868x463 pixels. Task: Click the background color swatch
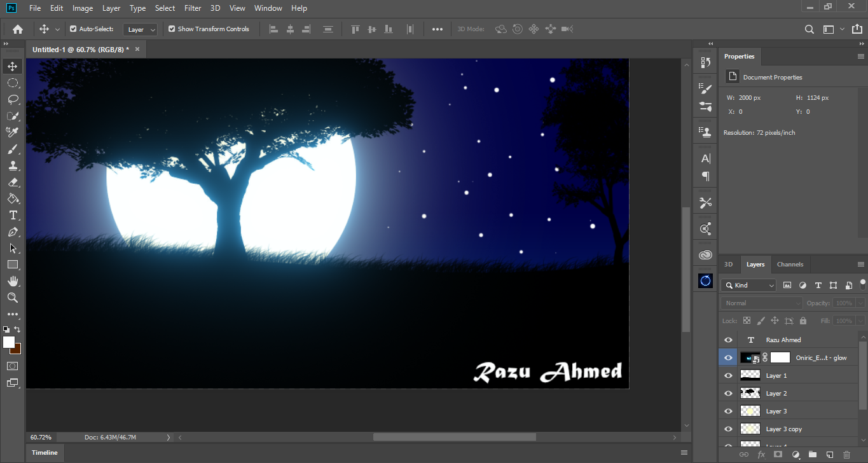(x=16, y=349)
